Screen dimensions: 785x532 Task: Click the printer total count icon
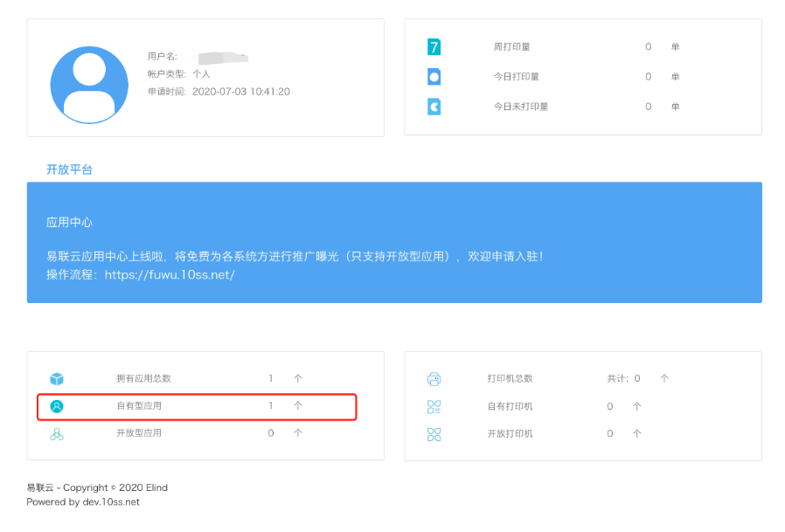tap(434, 379)
